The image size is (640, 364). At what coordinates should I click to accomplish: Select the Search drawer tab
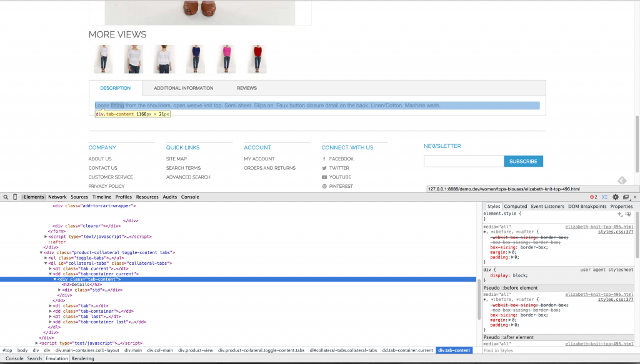coord(34,359)
